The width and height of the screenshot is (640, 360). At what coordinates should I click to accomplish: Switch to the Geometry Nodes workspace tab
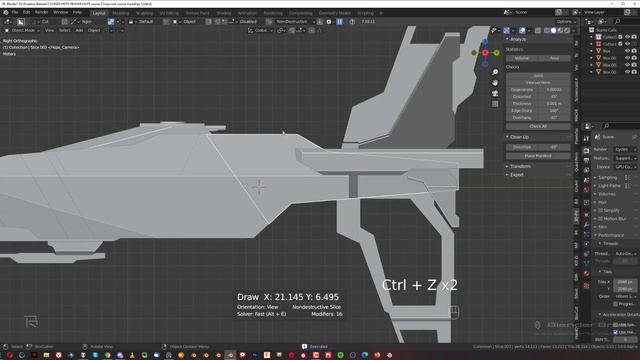334,13
